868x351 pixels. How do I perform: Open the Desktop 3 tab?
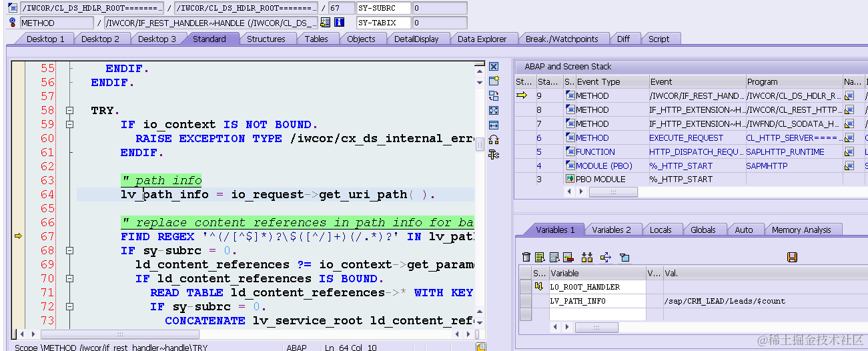157,39
